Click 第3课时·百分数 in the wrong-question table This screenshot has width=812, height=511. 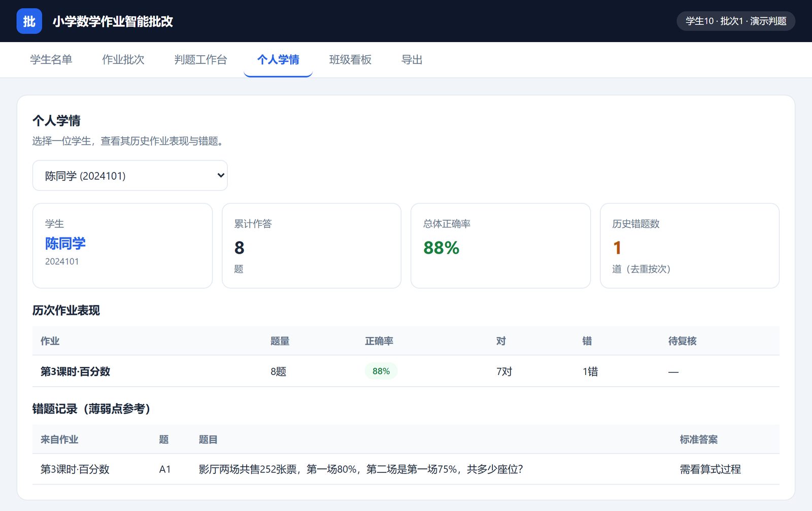point(75,469)
